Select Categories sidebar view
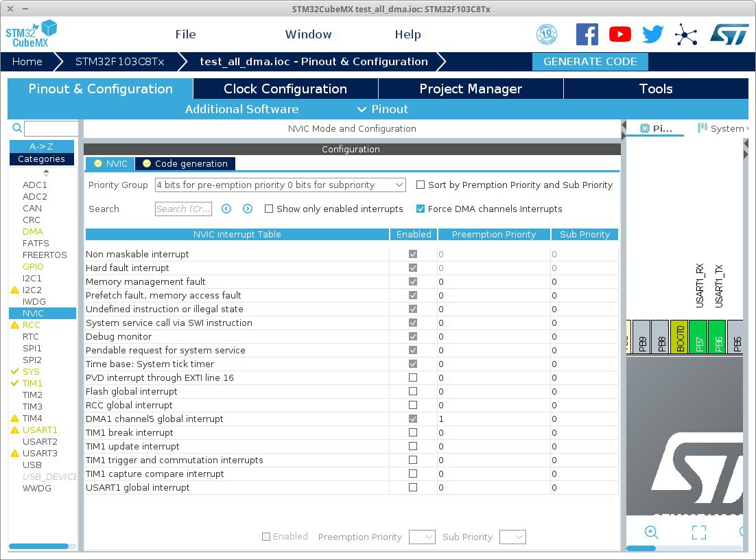The height and width of the screenshot is (560, 756). tap(41, 159)
